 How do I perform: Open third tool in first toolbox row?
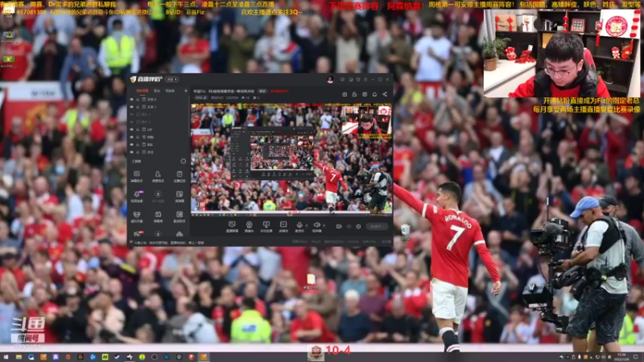coord(180,175)
